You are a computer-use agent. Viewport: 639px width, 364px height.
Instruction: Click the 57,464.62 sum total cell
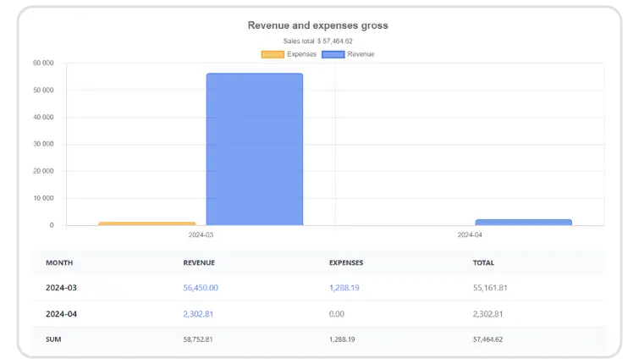click(x=488, y=339)
